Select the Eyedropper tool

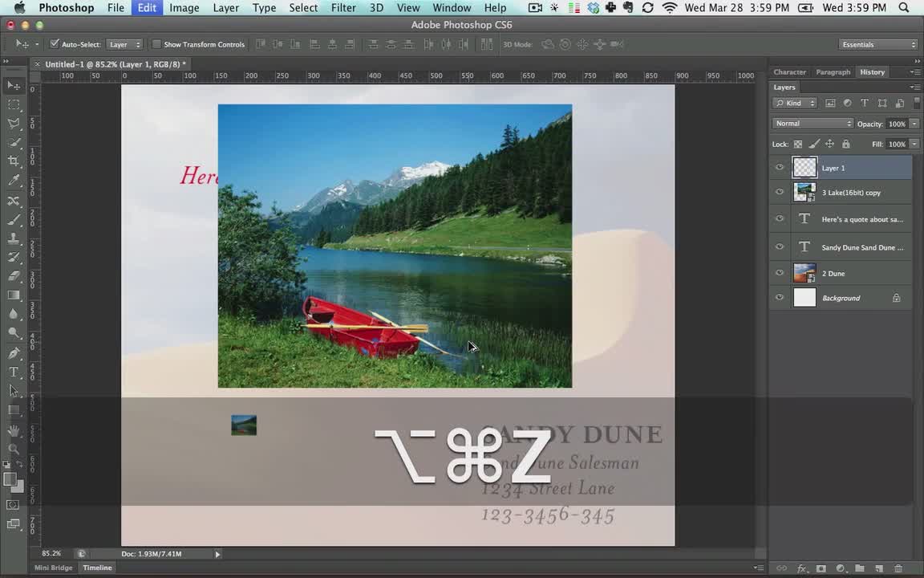pos(14,180)
